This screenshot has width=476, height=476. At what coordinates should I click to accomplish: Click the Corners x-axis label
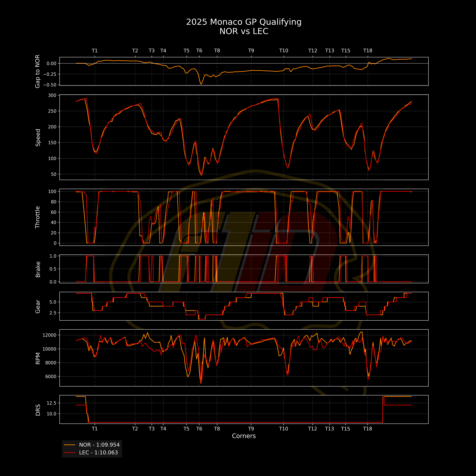pyautogui.click(x=244, y=436)
